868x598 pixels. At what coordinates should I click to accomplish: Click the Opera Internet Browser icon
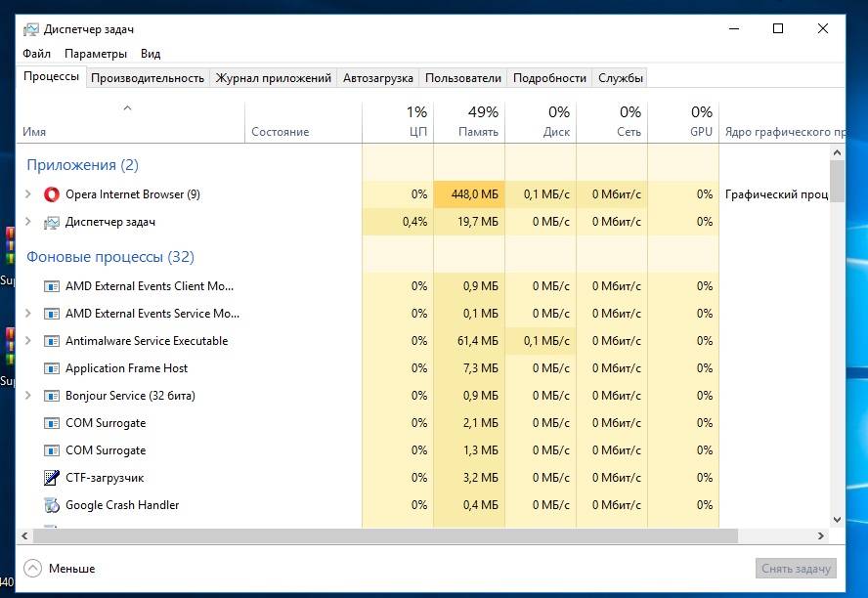(52, 194)
